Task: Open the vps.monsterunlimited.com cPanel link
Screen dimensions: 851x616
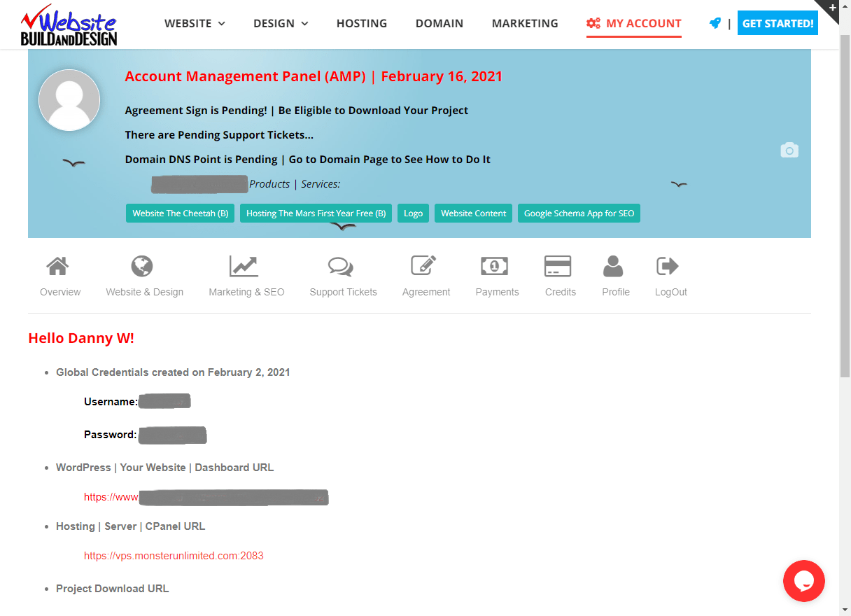Action: click(x=174, y=556)
